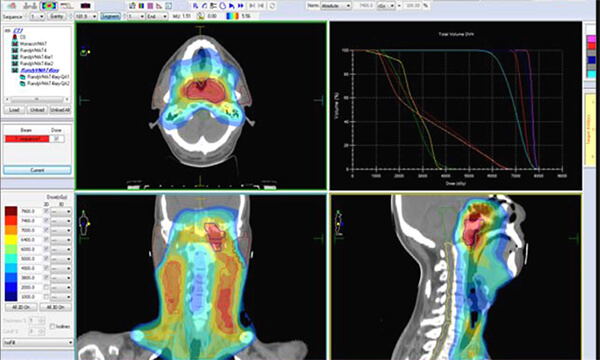Click the icon beside the 0.00 value
Viewport: 600px width, 360px height.
(x=201, y=16)
